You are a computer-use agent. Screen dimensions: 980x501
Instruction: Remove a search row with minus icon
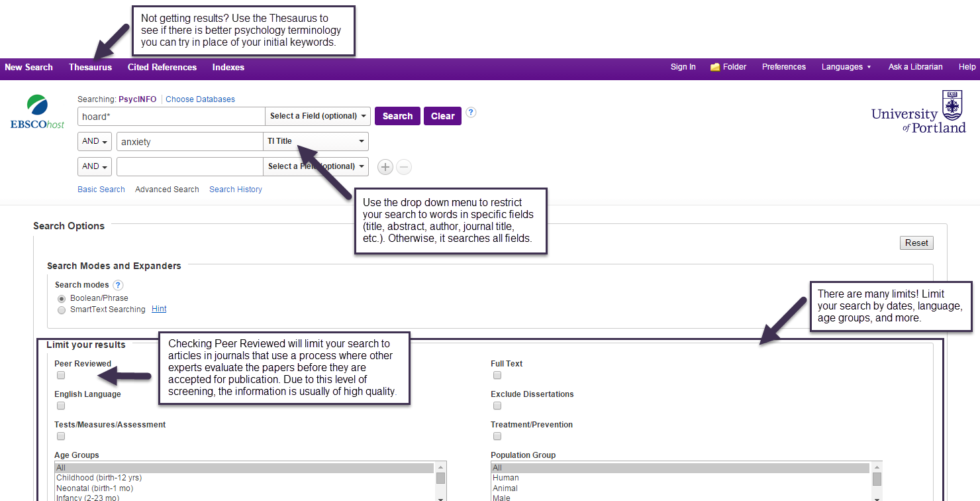pyautogui.click(x=404, y=167)
